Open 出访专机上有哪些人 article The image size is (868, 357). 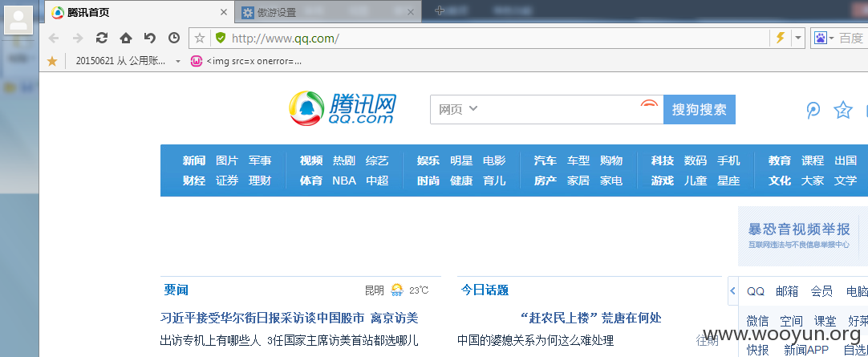[x=210, y=340]
